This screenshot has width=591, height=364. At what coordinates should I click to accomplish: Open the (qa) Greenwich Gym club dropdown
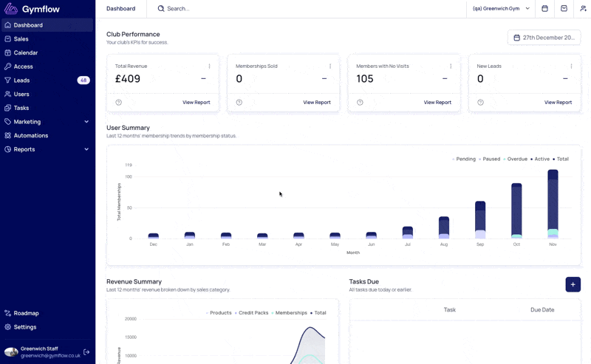click(501, 8)
